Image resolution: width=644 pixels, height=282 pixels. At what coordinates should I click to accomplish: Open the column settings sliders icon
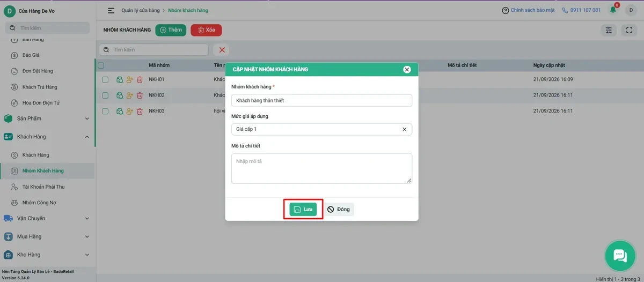[x=609, y=31]
